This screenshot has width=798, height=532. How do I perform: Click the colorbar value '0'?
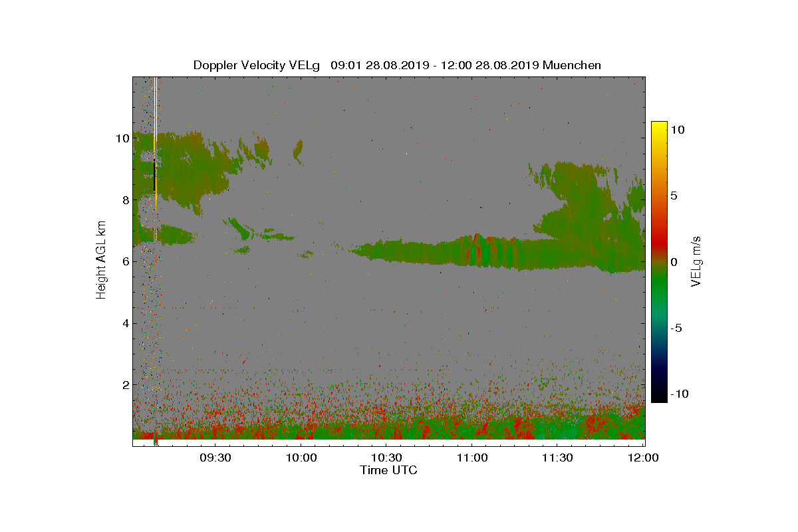coord(674,262)
